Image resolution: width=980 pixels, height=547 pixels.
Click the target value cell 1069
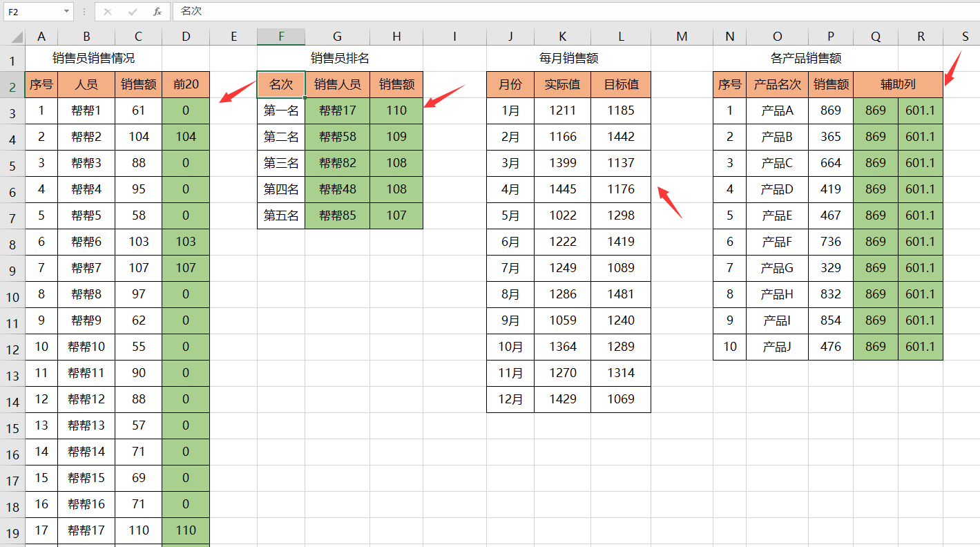tap(621, 399)
